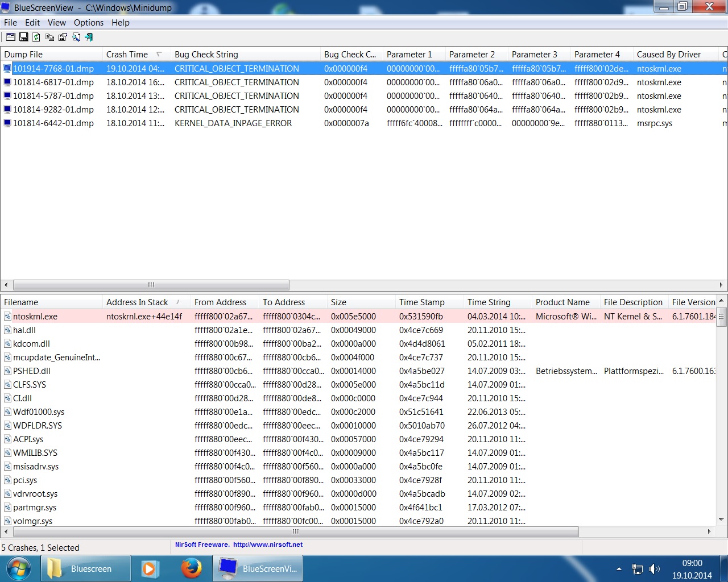728x582 pixels.
Task: Open the nirsoft.net link in status bar
Action: pos(268,544)
